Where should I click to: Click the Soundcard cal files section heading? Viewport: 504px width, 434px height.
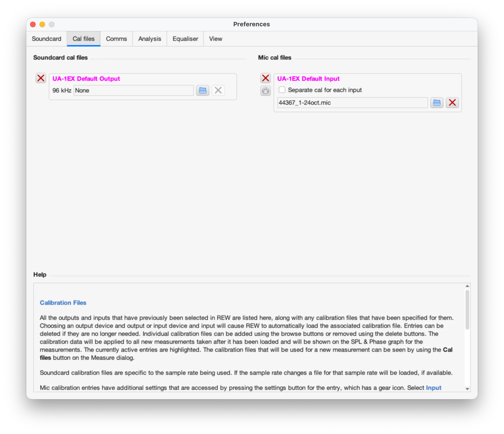[x=60, y=58]
